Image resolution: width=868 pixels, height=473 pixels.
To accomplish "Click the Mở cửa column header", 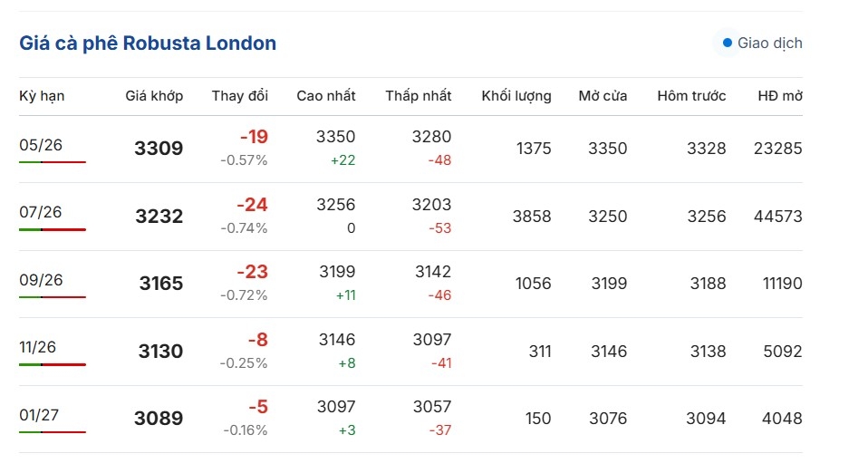I will (603, 96).
